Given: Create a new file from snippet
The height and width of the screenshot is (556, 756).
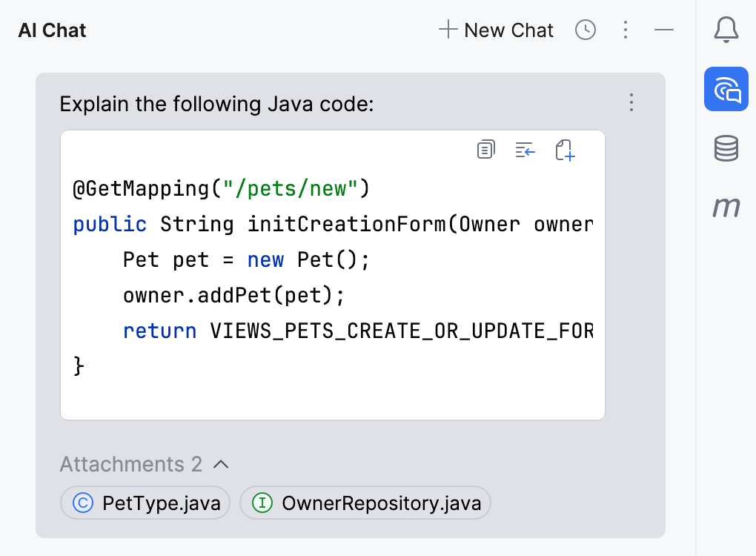Looking at the screenshot, I should point(565,150).
